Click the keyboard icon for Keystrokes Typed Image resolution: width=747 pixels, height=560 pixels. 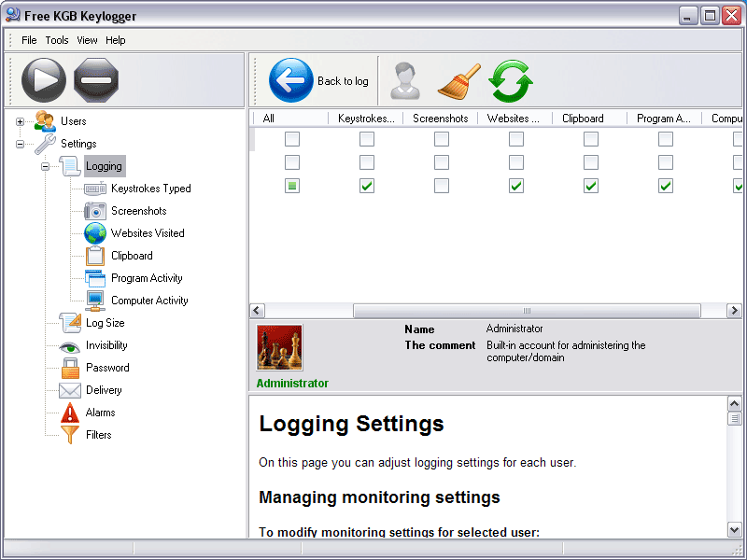click(95, 189)
